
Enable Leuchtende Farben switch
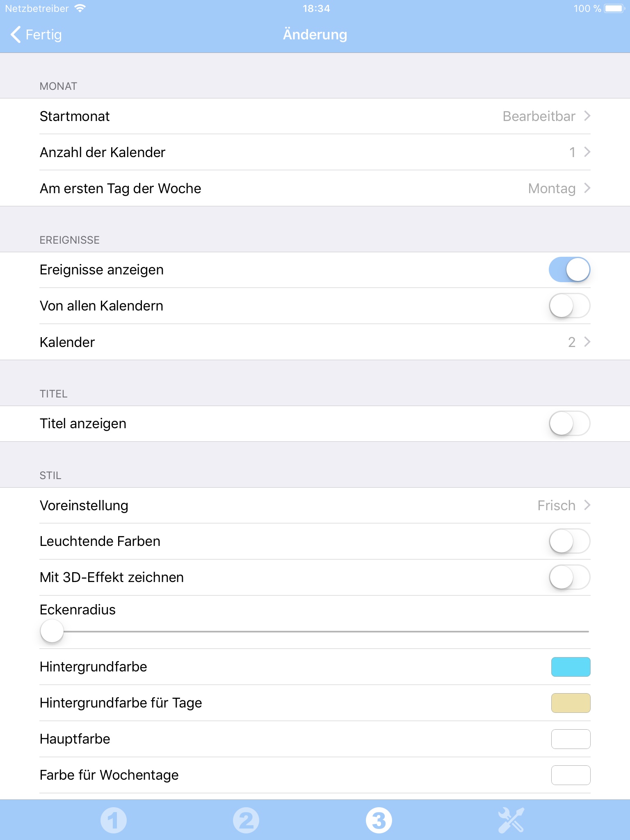tap(569, 541)
